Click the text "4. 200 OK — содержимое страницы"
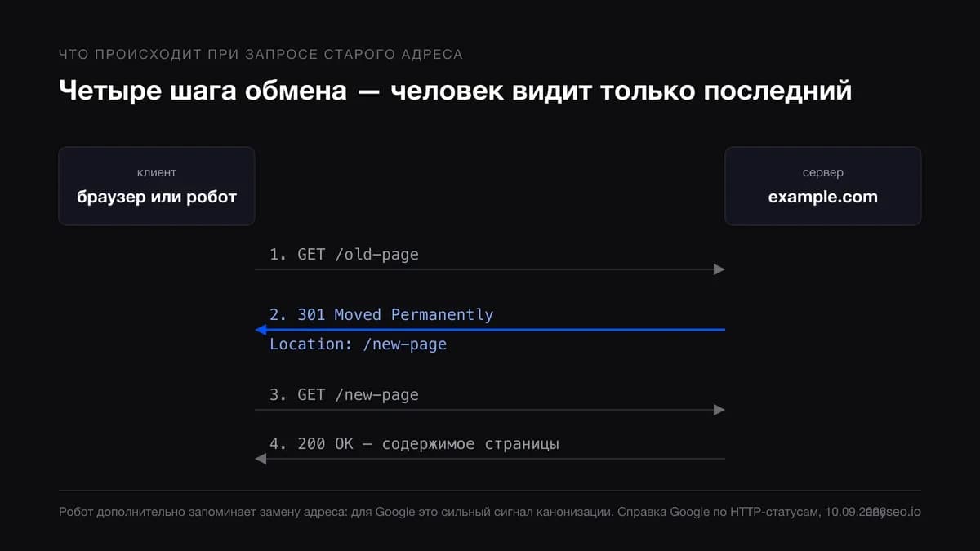980x551 pixels. tap(414, 444)
